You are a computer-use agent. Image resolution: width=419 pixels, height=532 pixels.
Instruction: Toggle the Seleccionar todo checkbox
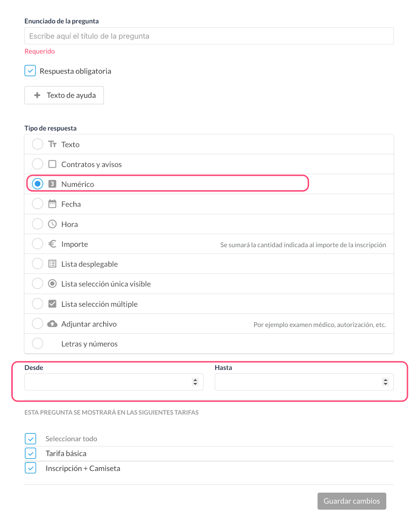[x=31, y=439]
